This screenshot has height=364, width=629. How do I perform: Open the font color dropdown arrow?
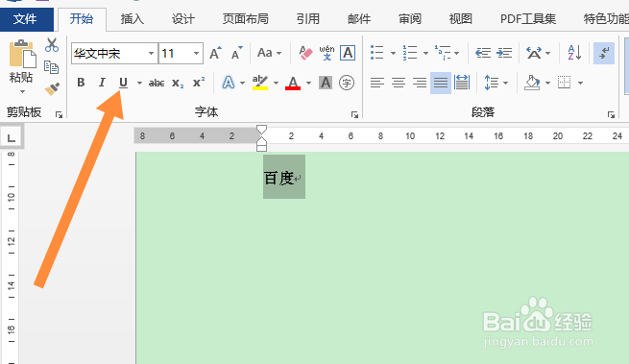point(308,83)
